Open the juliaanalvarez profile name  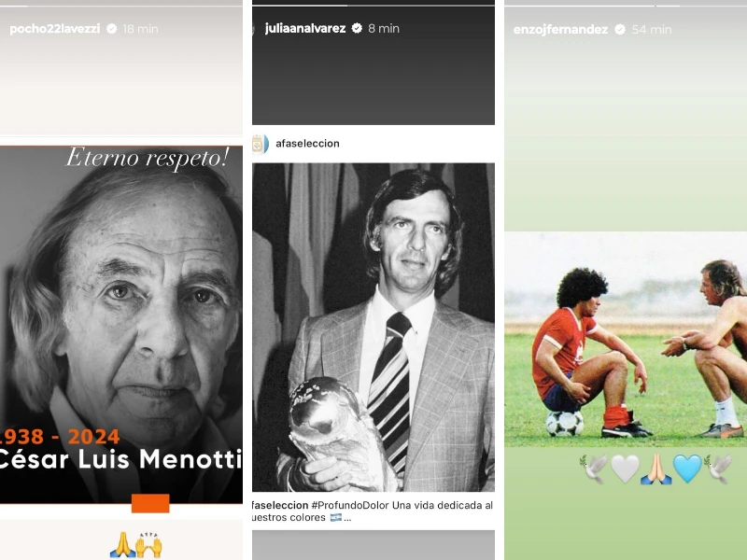pos(305,29)
